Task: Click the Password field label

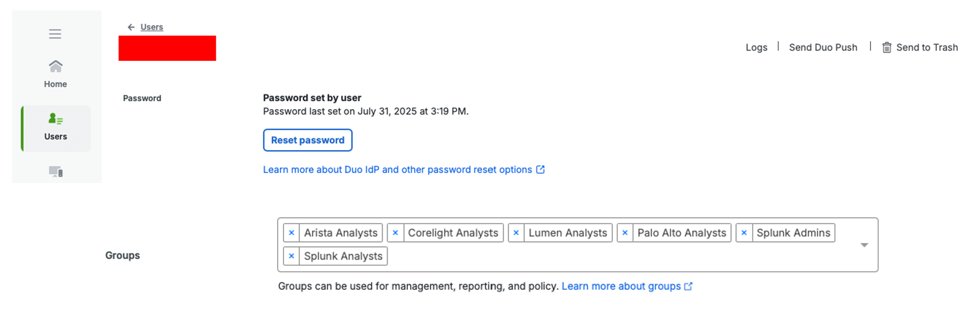Action: coord(142,98)
